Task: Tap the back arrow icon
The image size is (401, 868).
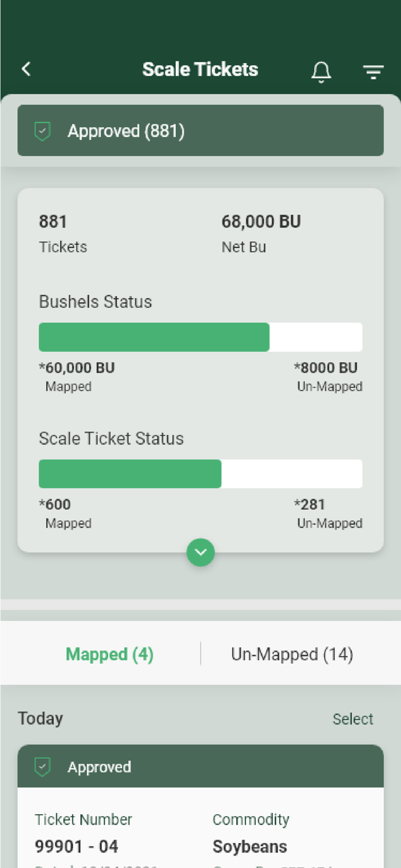Action: [26, 69]
